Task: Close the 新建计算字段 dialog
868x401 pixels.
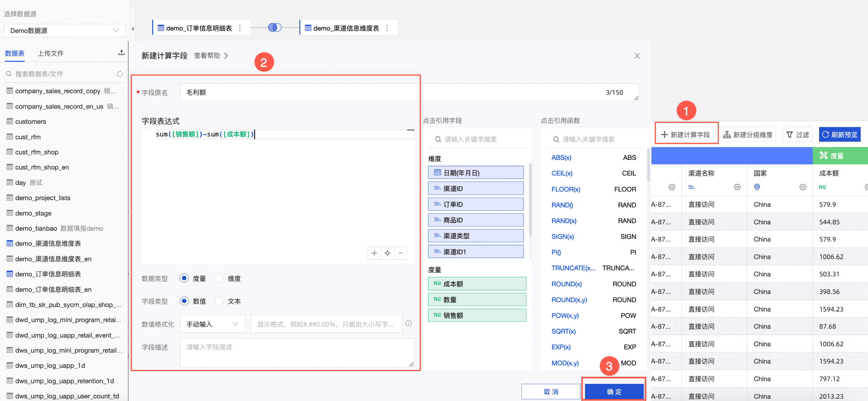Action: click(637, 56)
